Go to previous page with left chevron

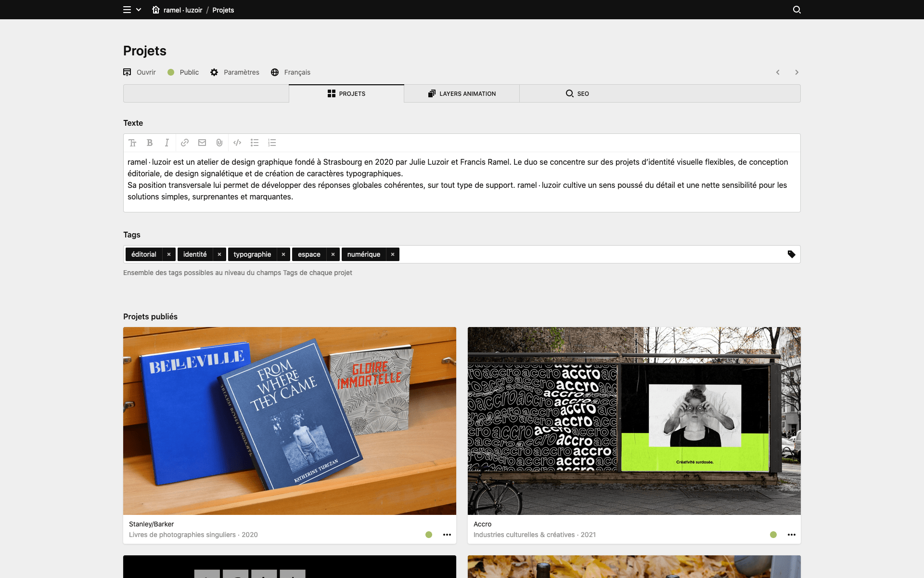[778, 72]
